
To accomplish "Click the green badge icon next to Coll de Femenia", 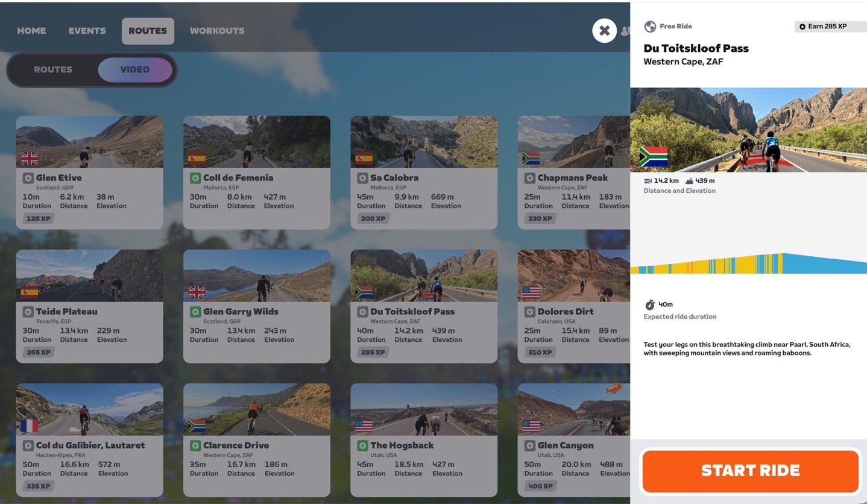I will point(195,178).
